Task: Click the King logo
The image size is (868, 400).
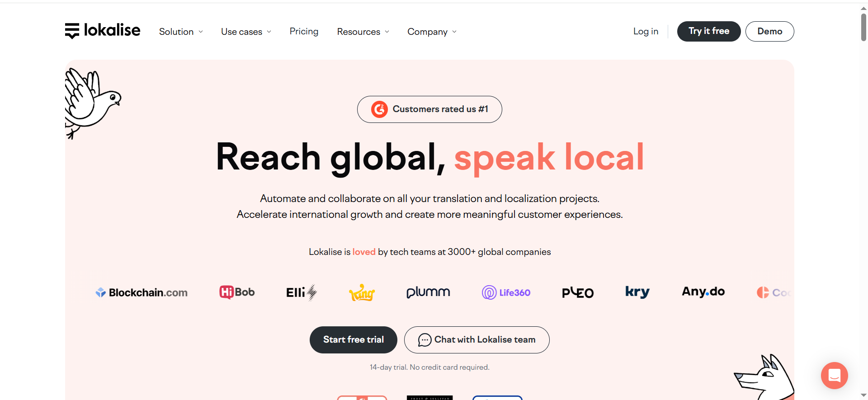Action: click(362, 292)
